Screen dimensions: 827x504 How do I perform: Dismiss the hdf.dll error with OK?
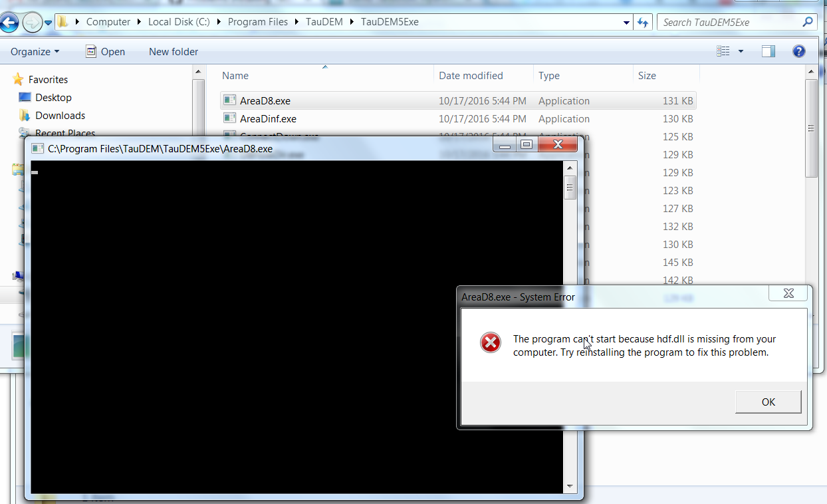point(768,402)
